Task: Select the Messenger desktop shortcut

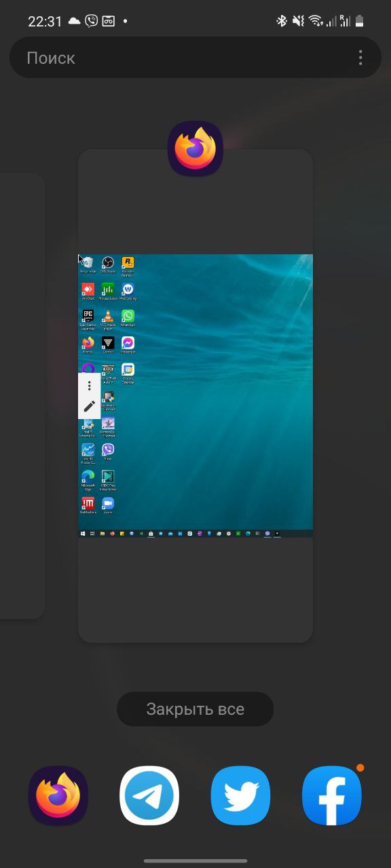Action: point(128,344)
